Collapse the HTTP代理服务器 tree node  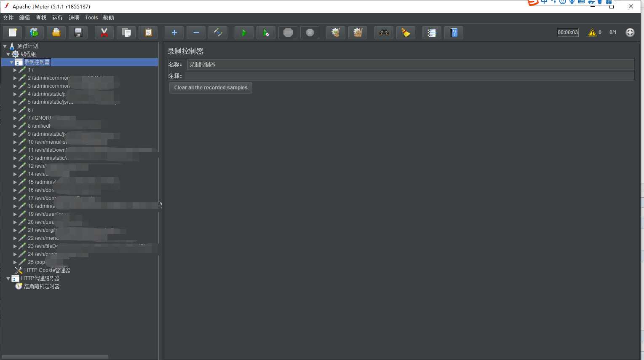pyautogui.click(x=8, y=278)
